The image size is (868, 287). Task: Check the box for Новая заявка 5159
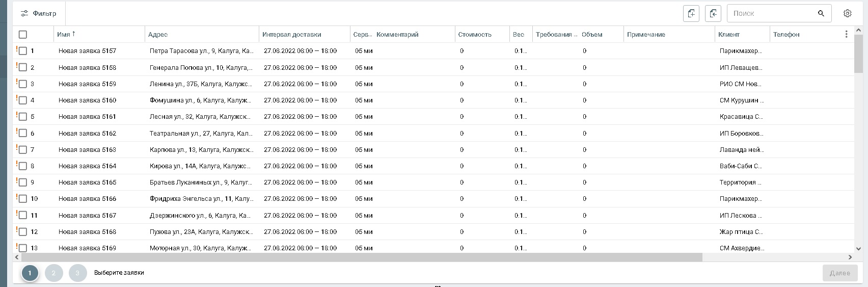point(22,84)
